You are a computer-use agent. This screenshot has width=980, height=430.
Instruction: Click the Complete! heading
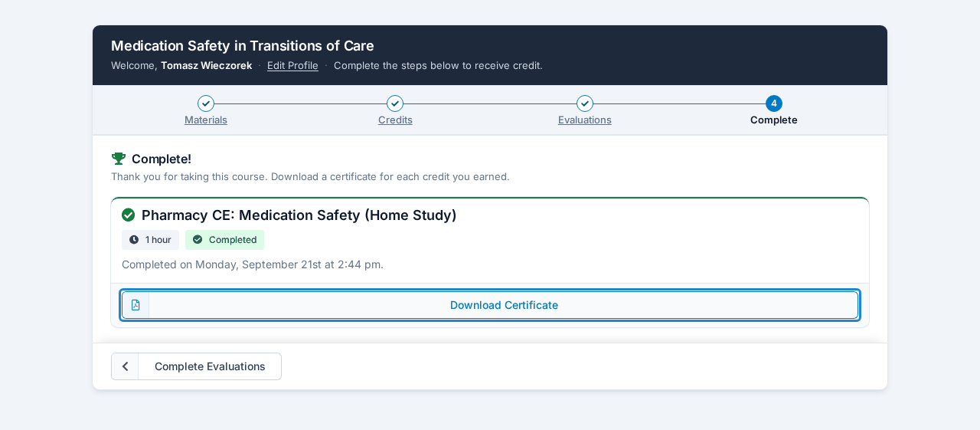coord(162,159)
